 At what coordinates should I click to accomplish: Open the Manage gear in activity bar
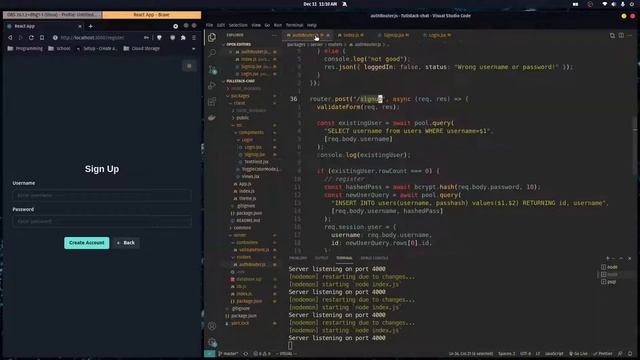click(212, 342)
